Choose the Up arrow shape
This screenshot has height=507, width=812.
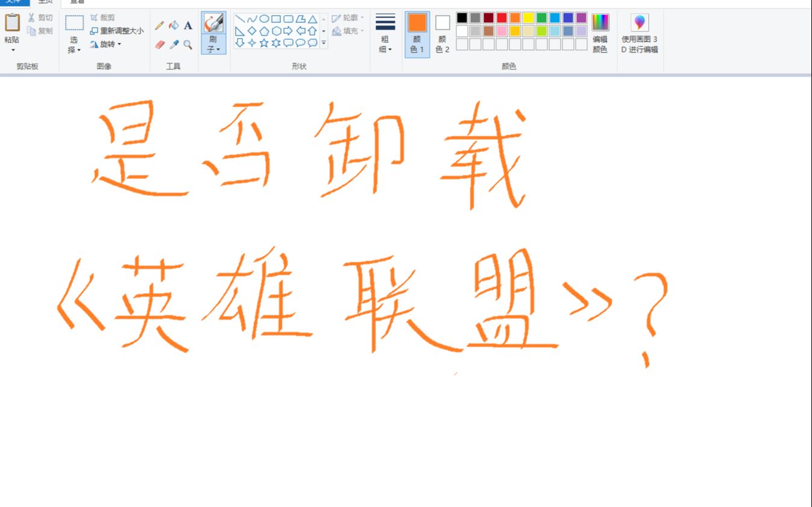coord(312,31)
